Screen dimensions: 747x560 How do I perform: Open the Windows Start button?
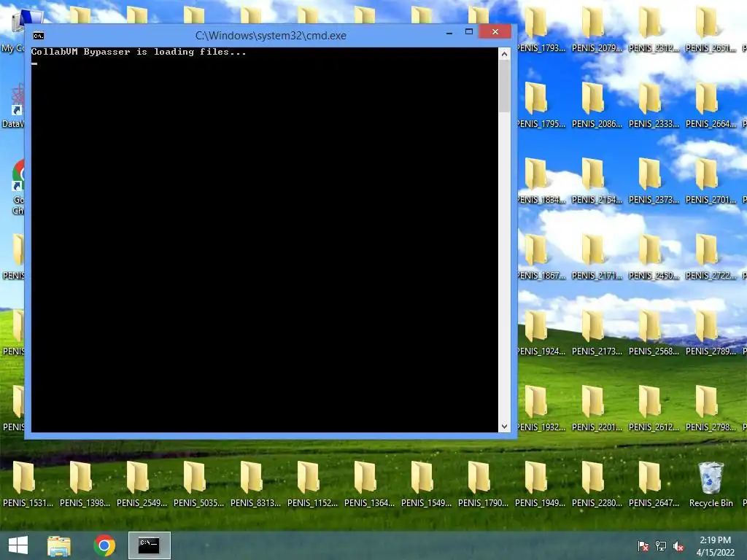[18, 545]
